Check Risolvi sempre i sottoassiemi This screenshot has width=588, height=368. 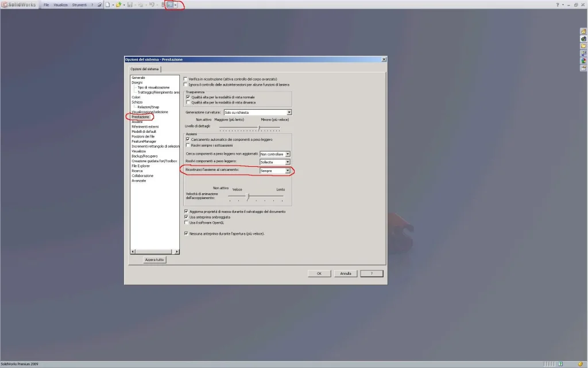[x=188, y=145]
